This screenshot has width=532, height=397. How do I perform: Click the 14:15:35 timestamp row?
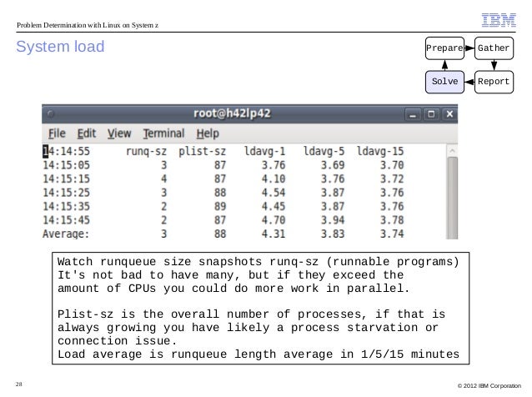tap(66, 206)
